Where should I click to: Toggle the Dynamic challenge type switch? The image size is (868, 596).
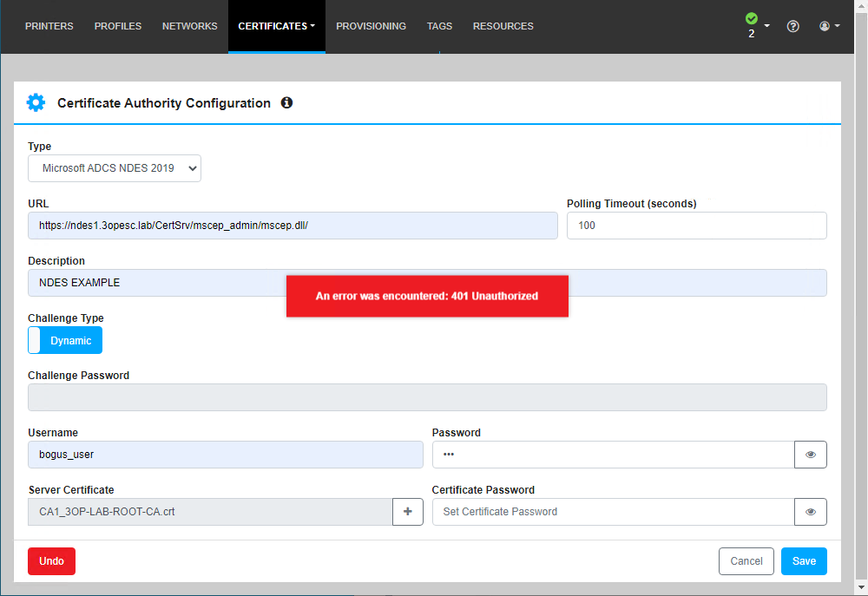[x=64, y=340]
